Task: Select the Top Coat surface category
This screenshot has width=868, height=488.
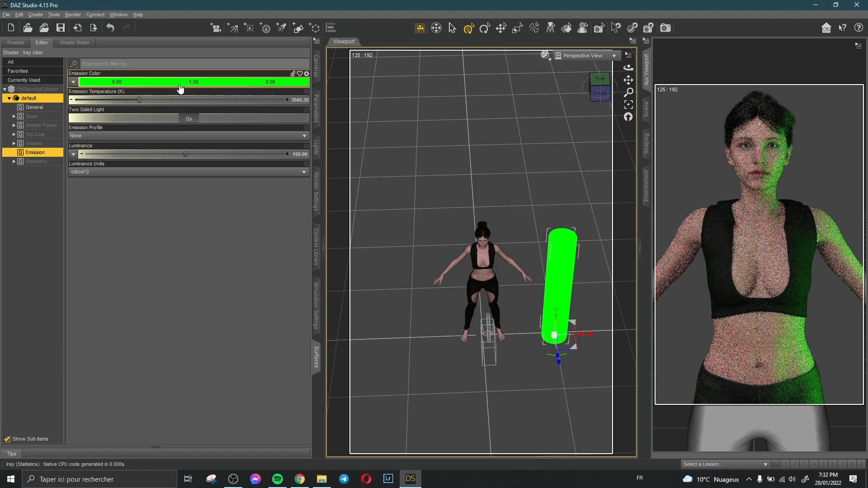Action: 35,134
